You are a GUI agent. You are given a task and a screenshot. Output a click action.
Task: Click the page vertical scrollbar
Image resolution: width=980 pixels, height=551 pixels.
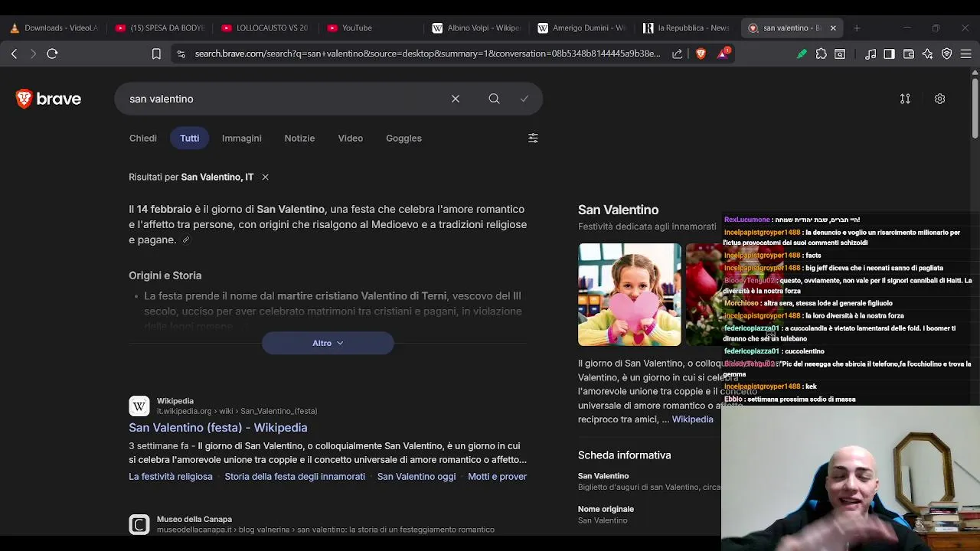coord(975,107)
